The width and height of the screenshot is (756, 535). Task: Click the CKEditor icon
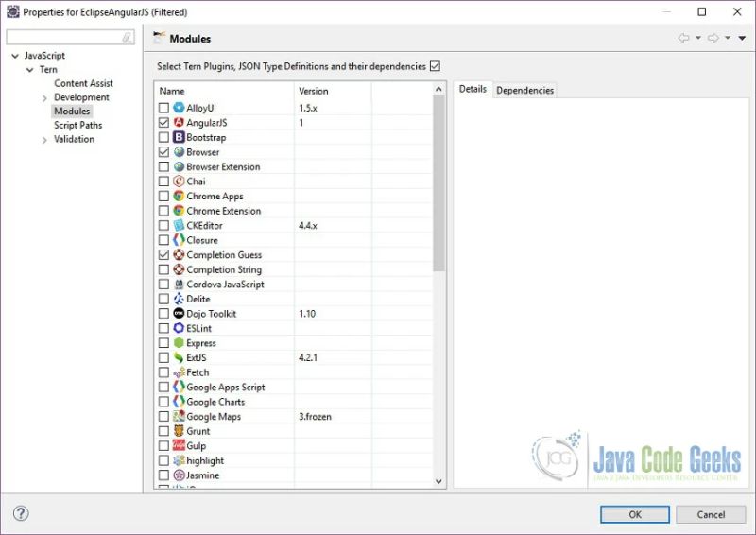pyautogui.click(x=179, y=225)
